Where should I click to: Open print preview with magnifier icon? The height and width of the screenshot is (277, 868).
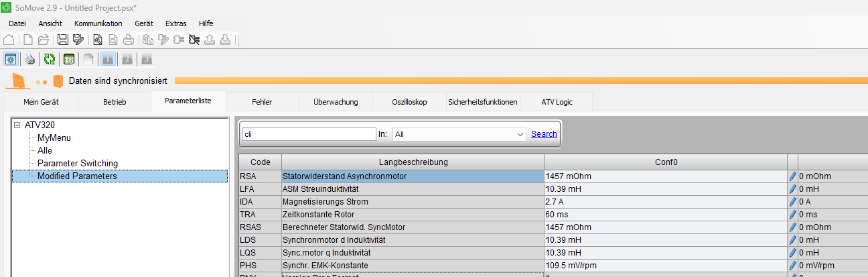[x=113, y=40]
